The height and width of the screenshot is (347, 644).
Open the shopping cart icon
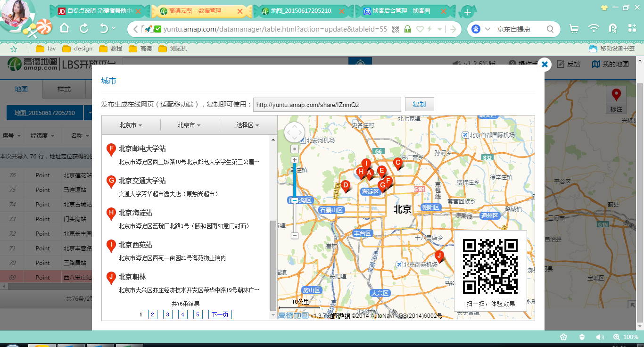coord(574,29)
